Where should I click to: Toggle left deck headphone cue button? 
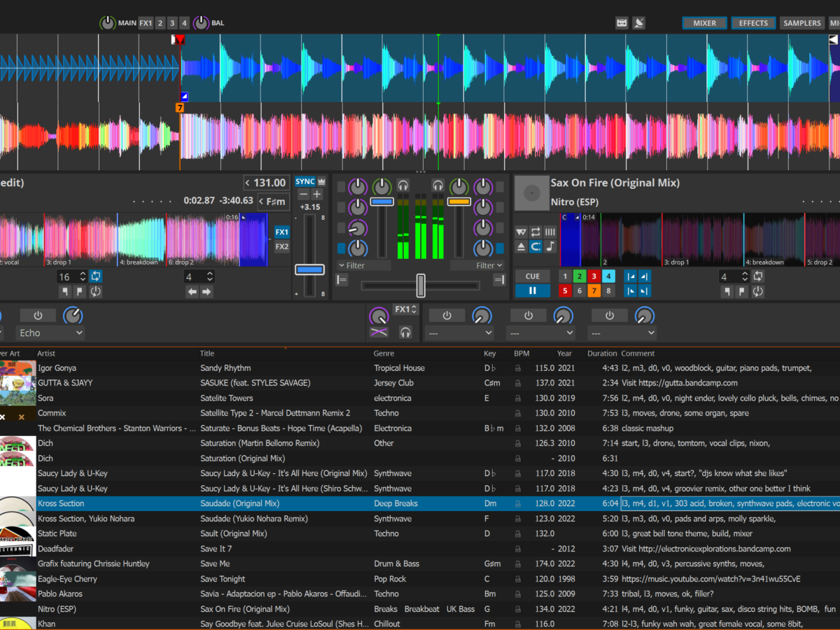click(403, 185)
